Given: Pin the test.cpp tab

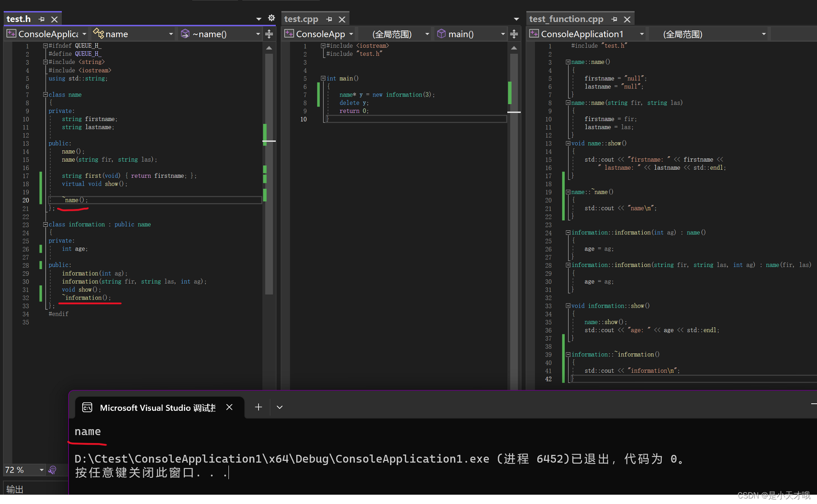Looking at the screenshot, I should [329, 19].
